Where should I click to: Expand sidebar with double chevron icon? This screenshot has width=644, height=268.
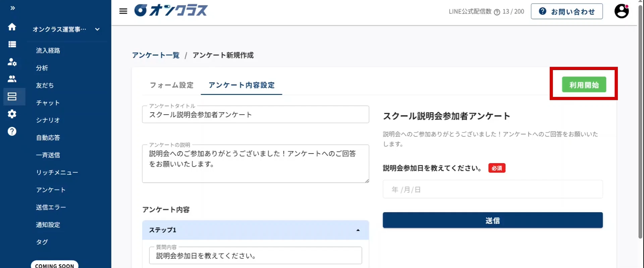(x=13, y=8)
